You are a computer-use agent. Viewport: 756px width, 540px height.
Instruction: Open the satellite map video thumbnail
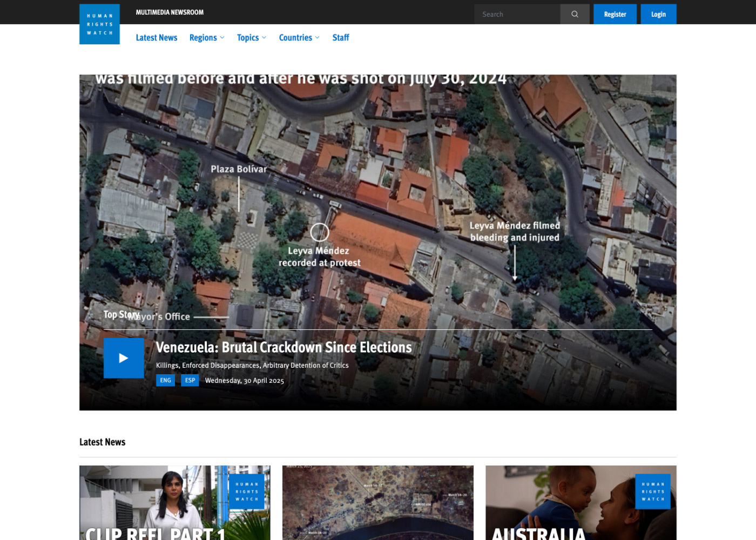click(377, 502)
